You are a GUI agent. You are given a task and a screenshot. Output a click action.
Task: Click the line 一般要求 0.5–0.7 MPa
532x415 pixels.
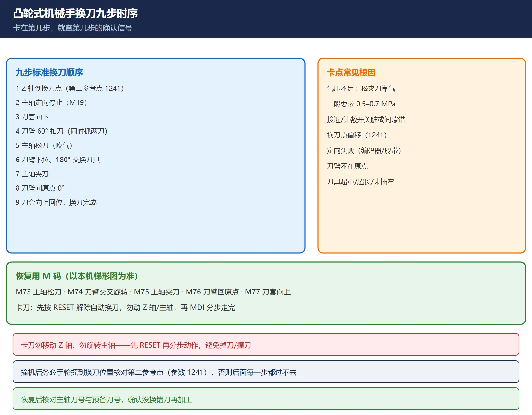click(361, 104)
